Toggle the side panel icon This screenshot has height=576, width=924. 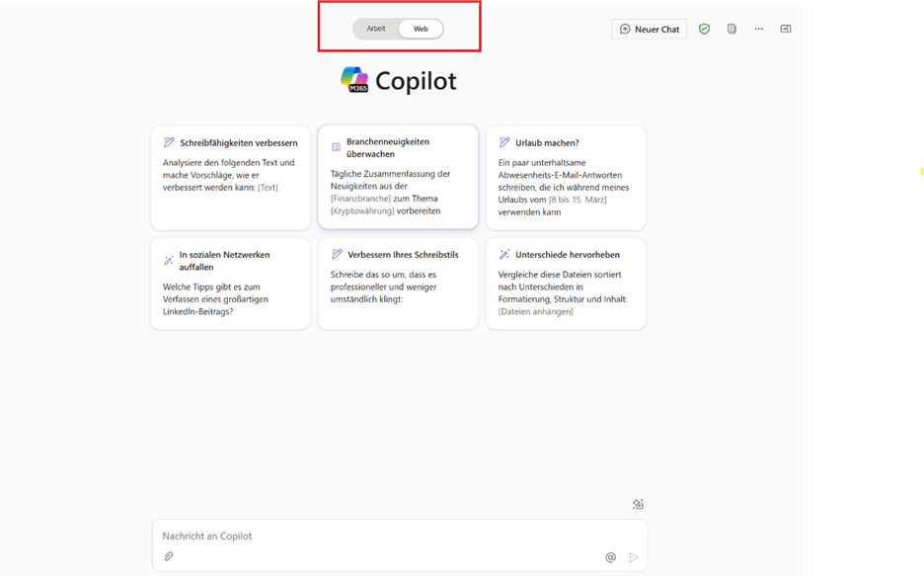pyautogui.click(x=786, y=29)
